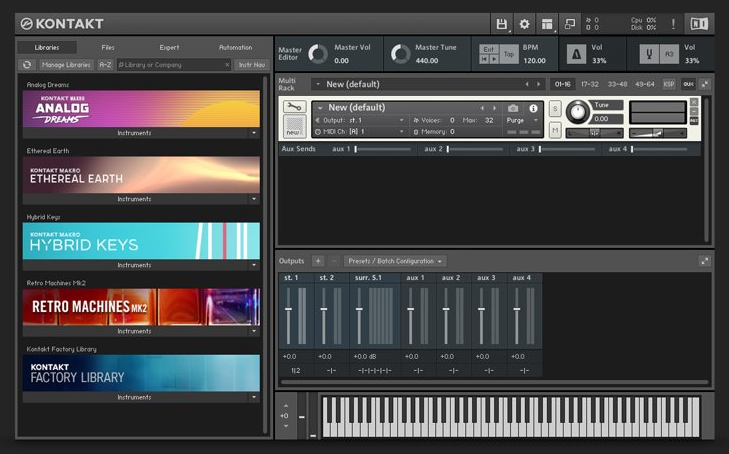Toggle the metronome icon
This screenshot has height=454, width=729.
[576, 54]
